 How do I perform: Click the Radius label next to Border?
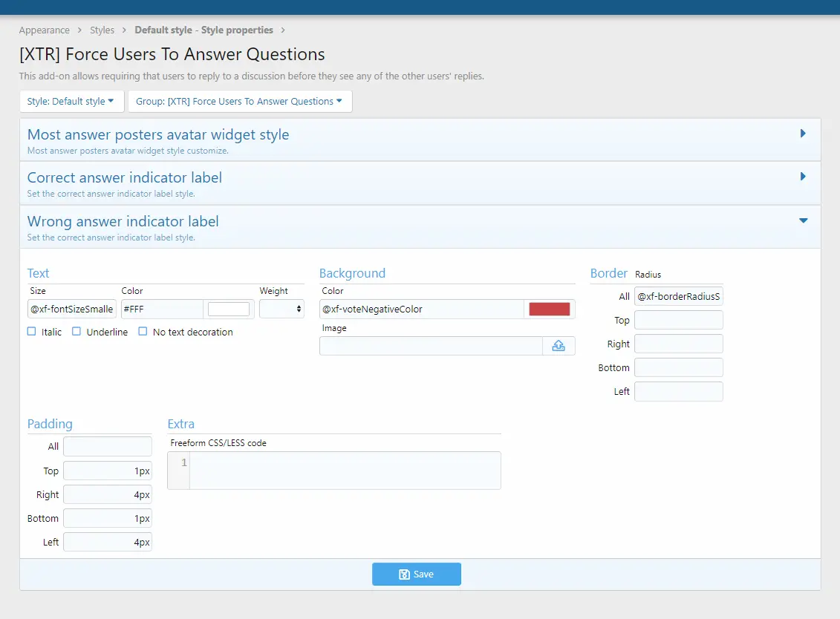648,274
